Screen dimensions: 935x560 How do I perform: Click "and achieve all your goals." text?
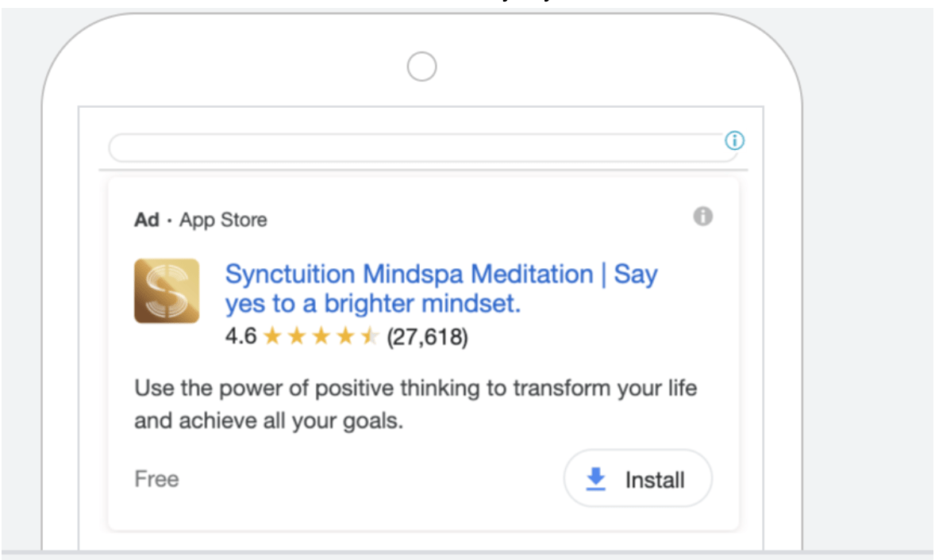[269, 420]
